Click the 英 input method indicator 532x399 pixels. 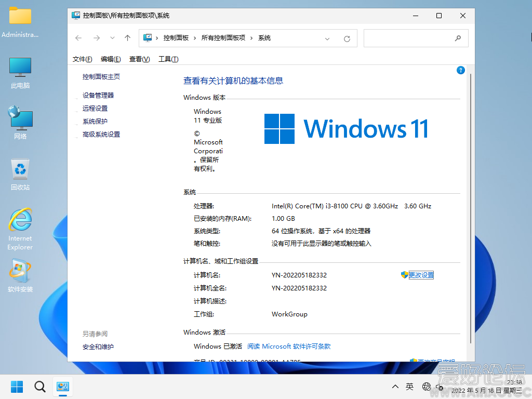tap(409, 387)
